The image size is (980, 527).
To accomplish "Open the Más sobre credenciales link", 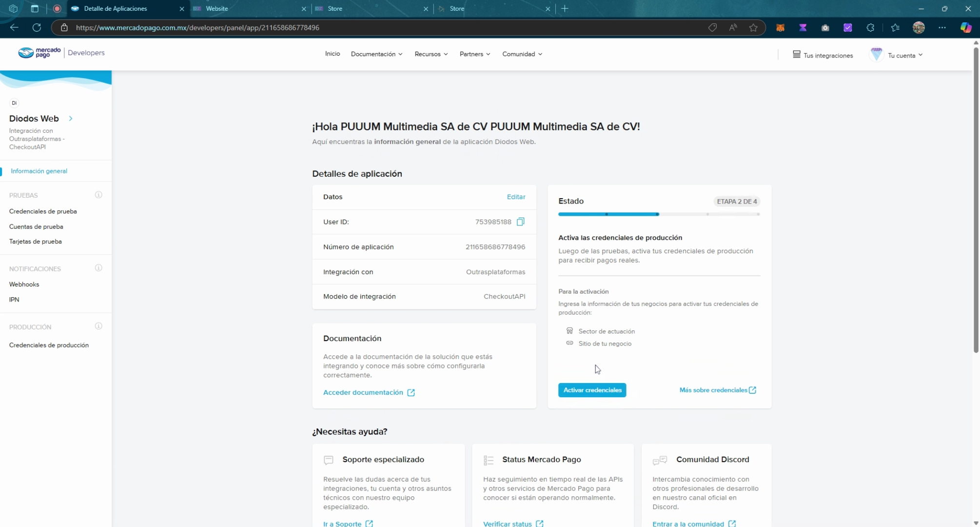I will click(x=718, y=390).
